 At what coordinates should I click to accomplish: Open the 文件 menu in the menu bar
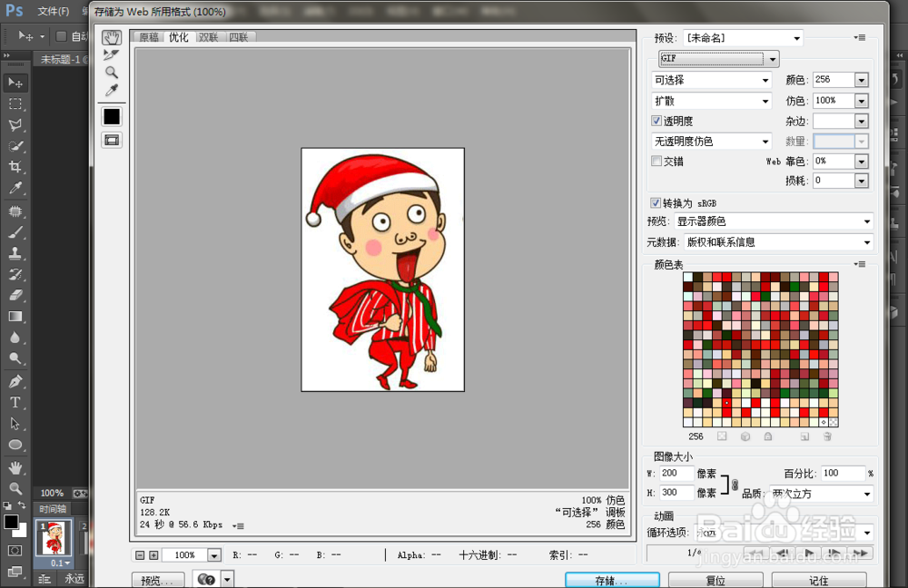point(51,11)
